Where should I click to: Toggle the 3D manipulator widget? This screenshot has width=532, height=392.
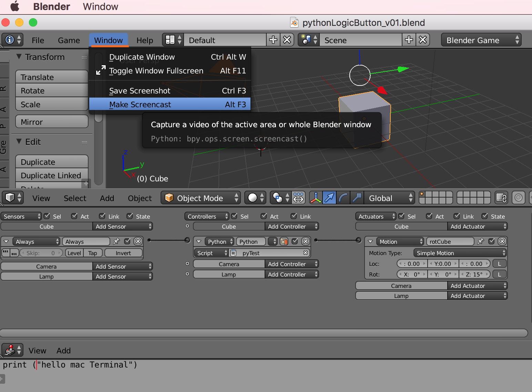[316, 198]
